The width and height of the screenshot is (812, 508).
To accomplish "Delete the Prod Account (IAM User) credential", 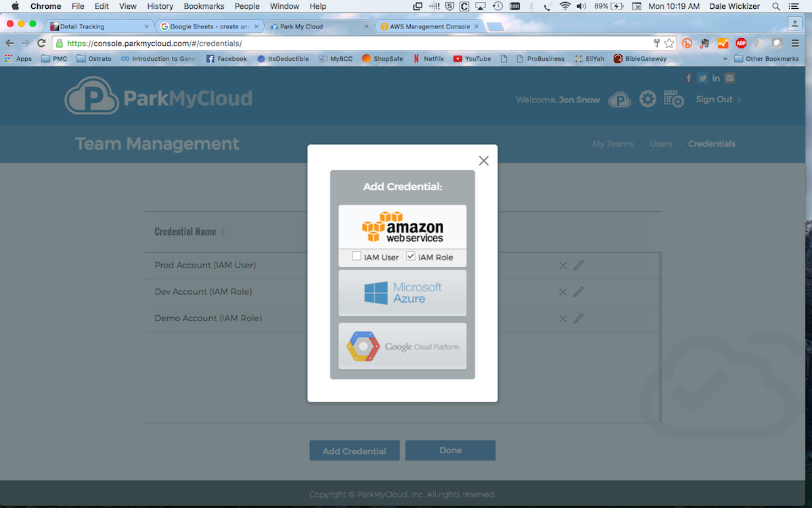I will 563,266.
